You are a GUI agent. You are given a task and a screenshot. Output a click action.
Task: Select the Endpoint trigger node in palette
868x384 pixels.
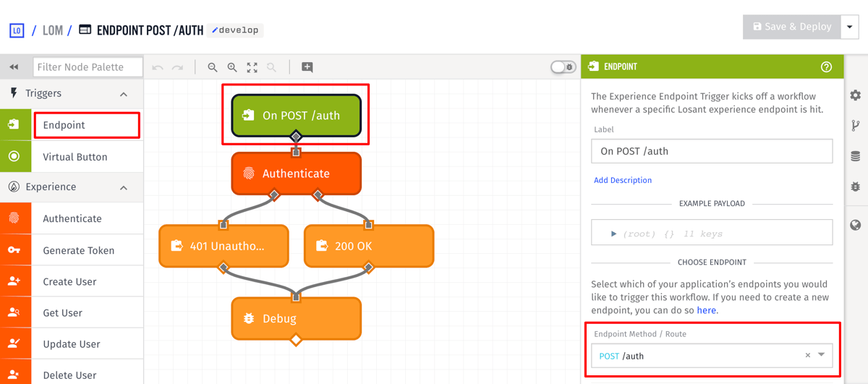(x=87, y=125)
